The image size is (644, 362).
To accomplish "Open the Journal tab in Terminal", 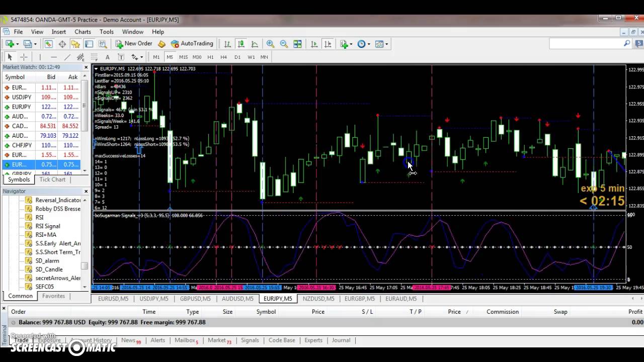I will pos(341,340).
